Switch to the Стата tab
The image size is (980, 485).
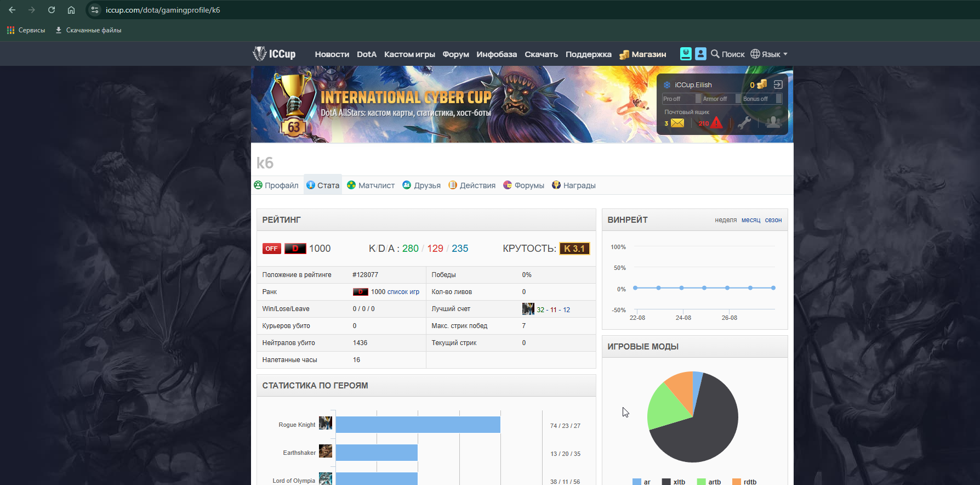[x=323, y=185]
